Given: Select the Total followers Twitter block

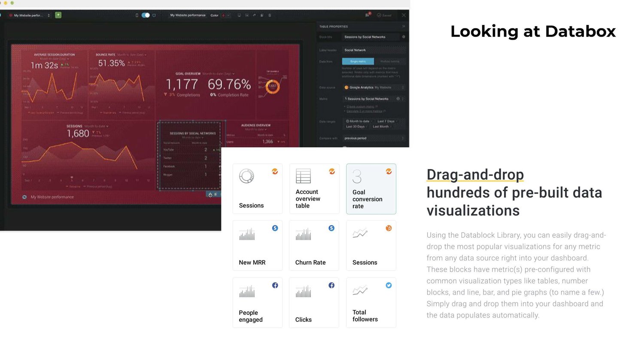Looking at the screenshot, I should coord(371,303).
